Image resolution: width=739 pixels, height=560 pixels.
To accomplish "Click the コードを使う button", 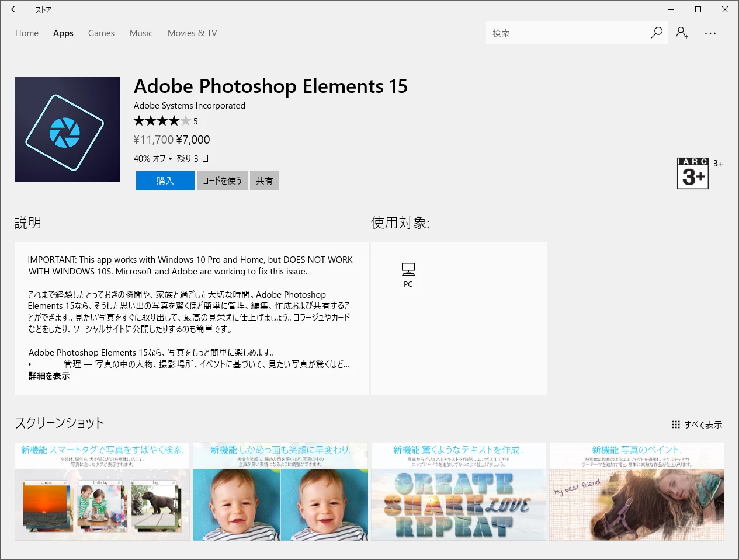I will coord(222,180).
